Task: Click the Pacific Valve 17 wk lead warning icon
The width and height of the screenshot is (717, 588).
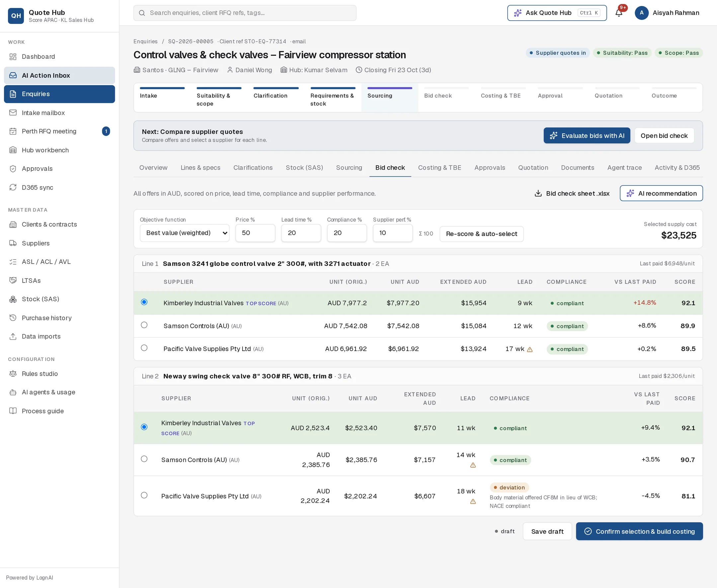Action: pos(530,349)
